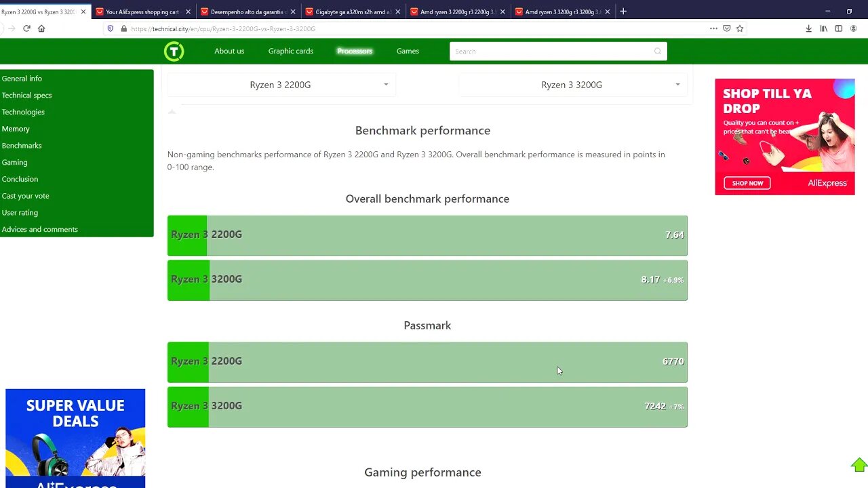Viewport: 868px width, 488px height.
Task: Expand the Ryzen 3 3200G dropdown
Action: click(x=573, y=85)
